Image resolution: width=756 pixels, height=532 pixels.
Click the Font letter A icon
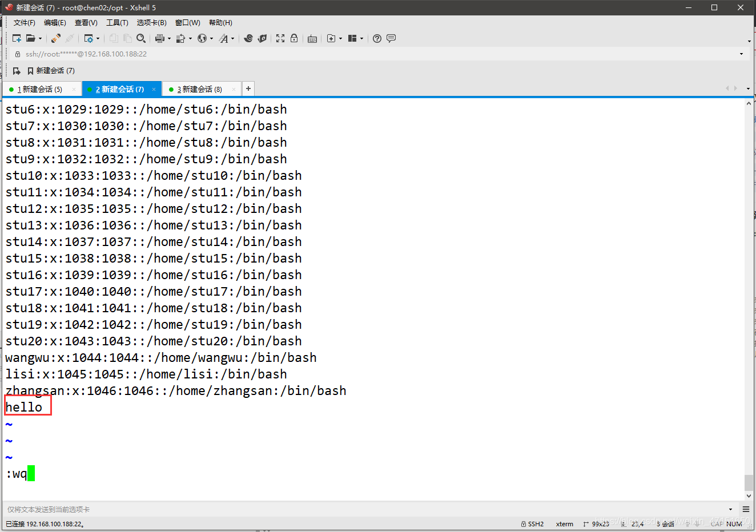pyautogui.click(x=223, y=38)
